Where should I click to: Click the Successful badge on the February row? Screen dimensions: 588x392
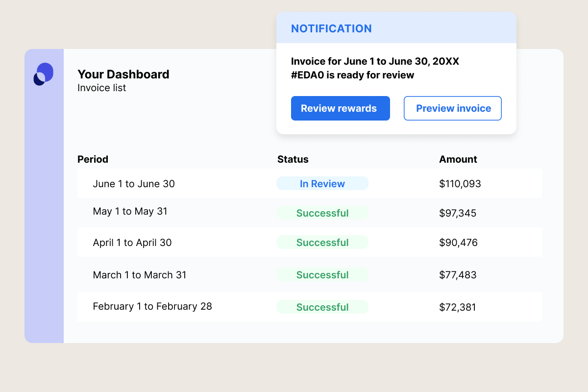pos(322,307)
